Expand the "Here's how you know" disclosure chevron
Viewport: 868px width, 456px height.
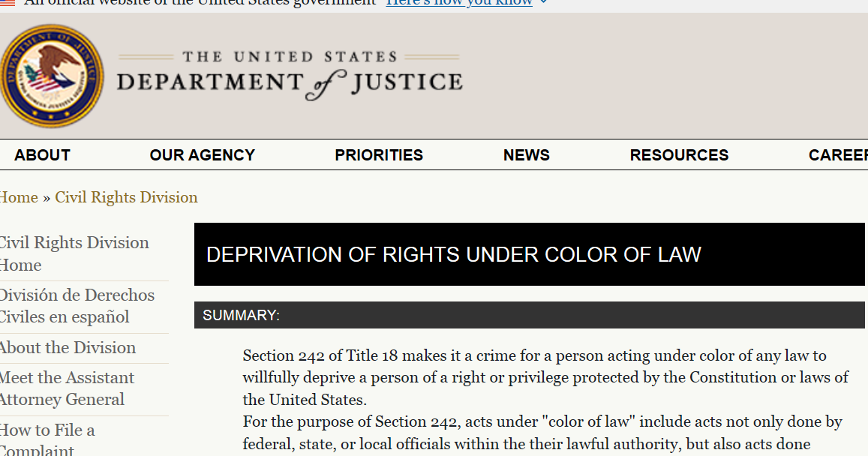[543, 2]
